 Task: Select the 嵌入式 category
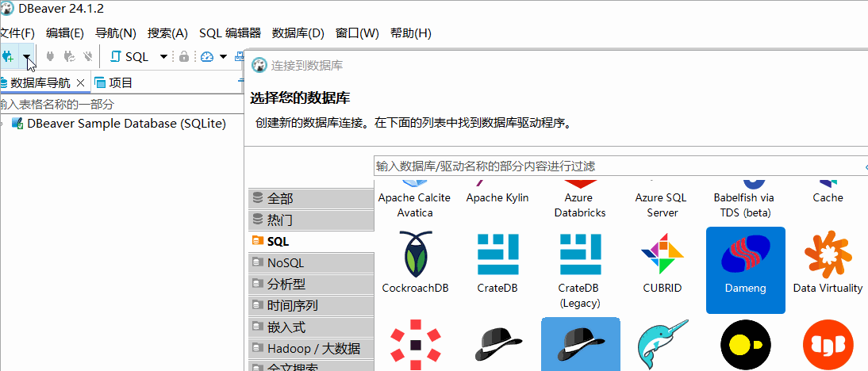coord(311,327)
